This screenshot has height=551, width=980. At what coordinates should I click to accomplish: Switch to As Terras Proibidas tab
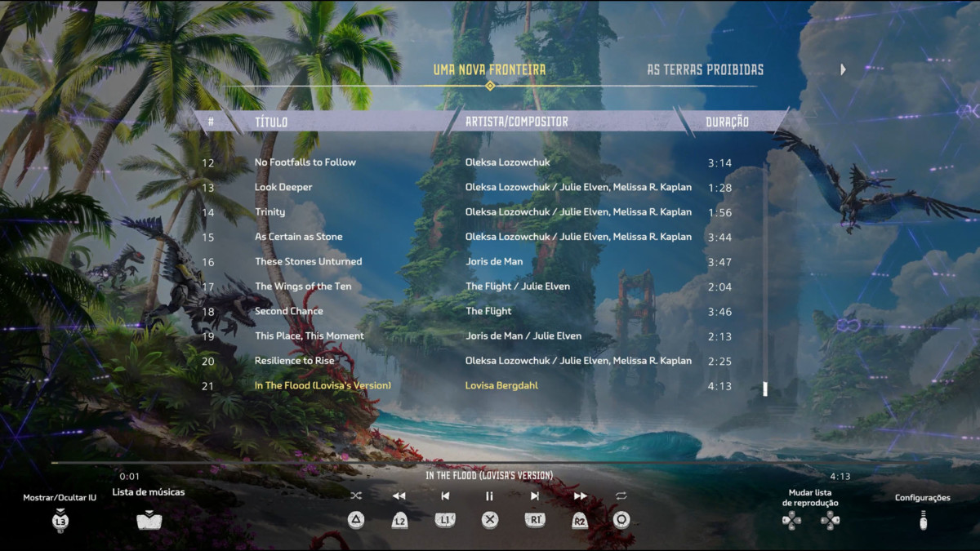706,69
